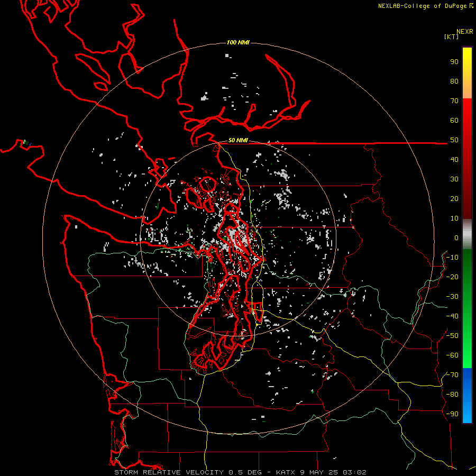
Task: Click the 30 value on the velocity scale
Action: (x=454, y=179)
